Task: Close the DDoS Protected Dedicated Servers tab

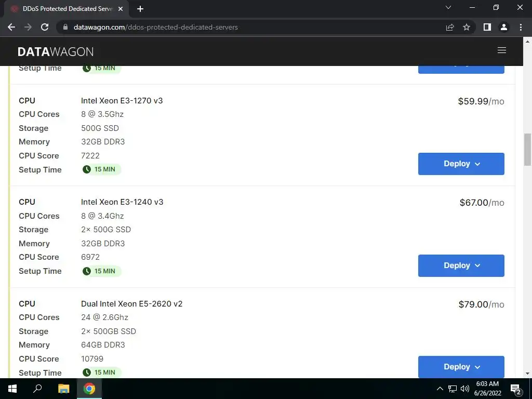Action: 121,9
